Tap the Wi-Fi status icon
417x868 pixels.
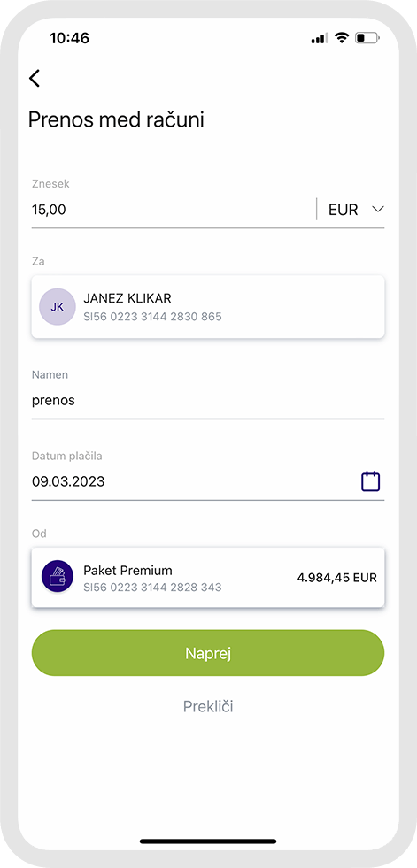click(343, 38)
